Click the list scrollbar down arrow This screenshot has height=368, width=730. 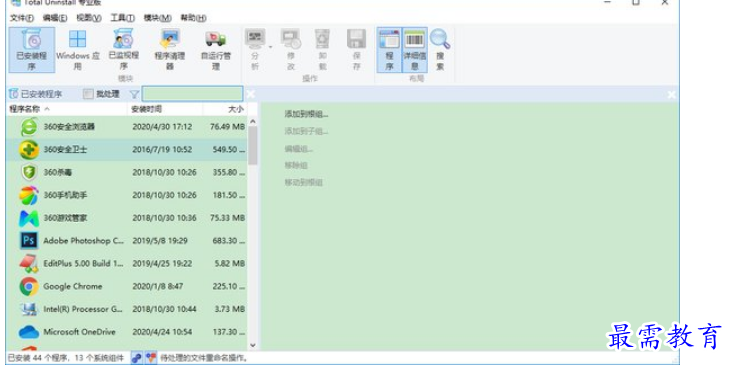click(253, 345)
